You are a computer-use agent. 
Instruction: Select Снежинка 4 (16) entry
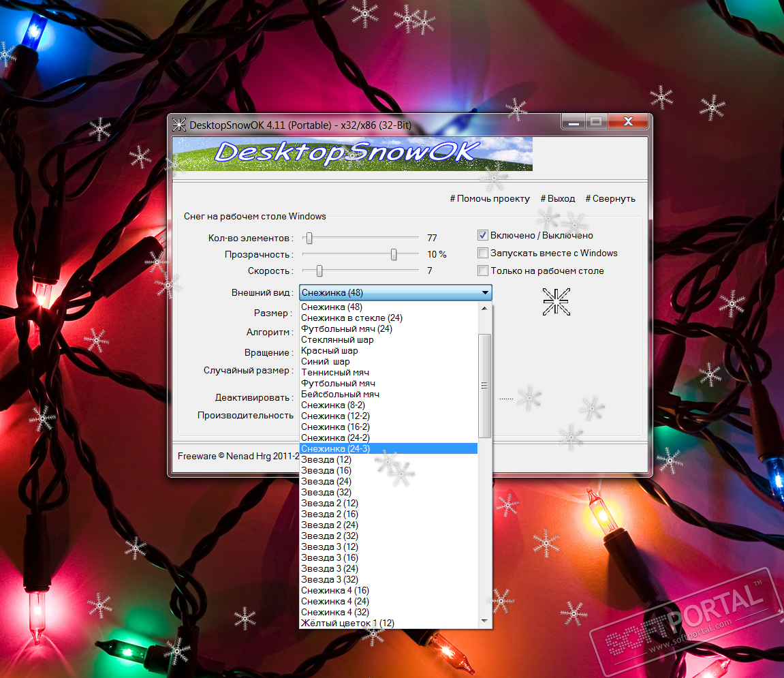point(388,590)
